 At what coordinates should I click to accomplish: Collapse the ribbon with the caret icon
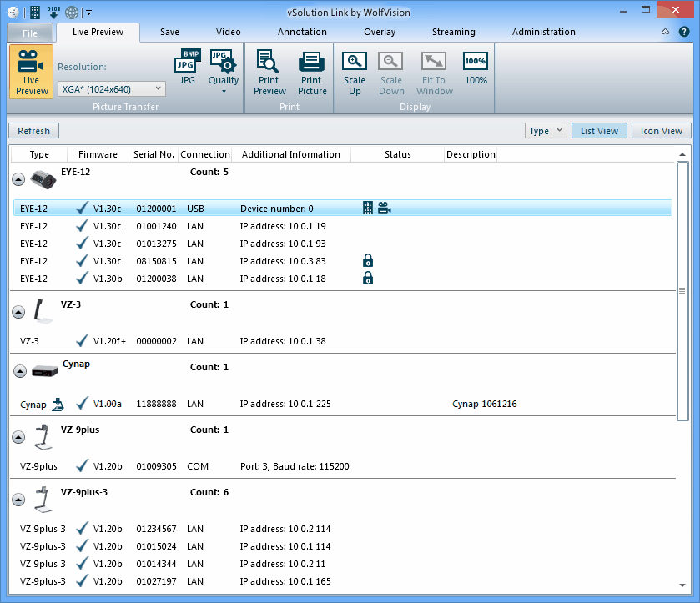pos(665,32)
